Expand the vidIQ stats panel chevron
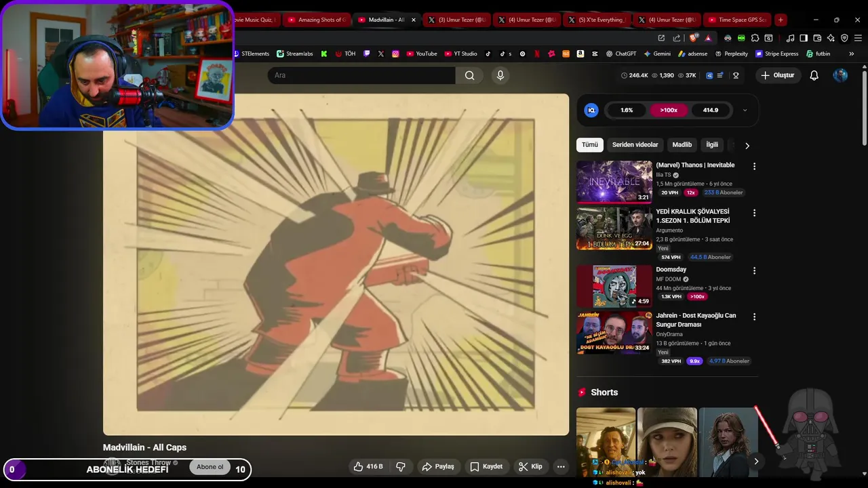The image size is (868, 488). 745,110
